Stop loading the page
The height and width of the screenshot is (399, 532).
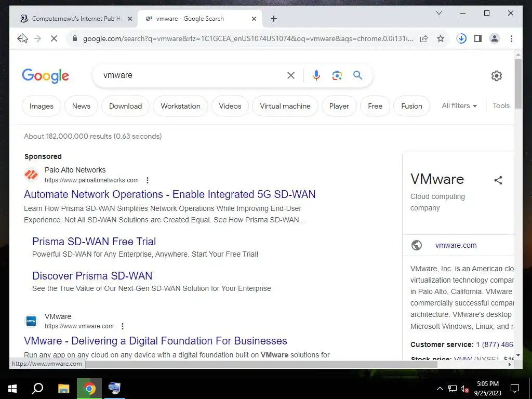tap(54, 38)
